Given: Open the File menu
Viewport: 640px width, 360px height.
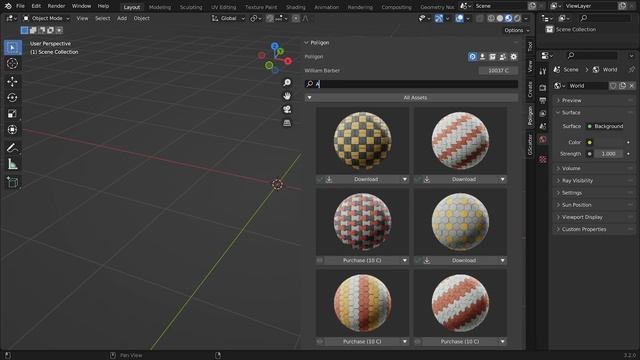Looking at the screenshot, I should coord(20,6).
